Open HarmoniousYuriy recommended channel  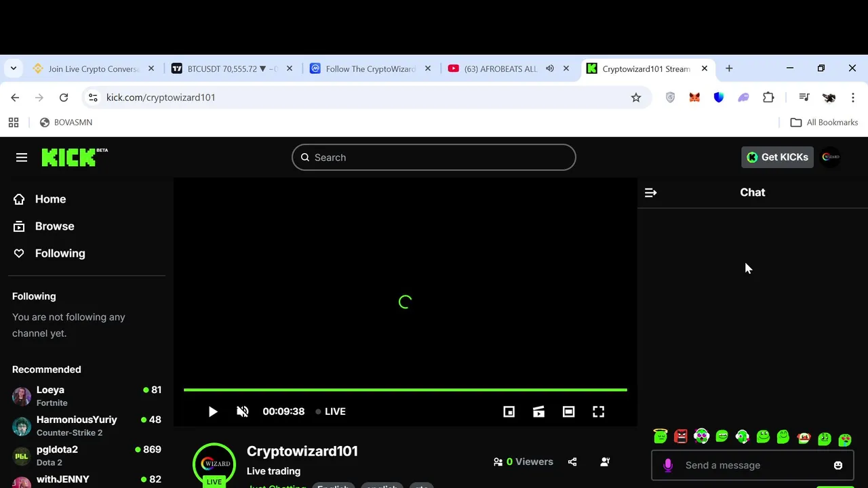coord(87,426)
